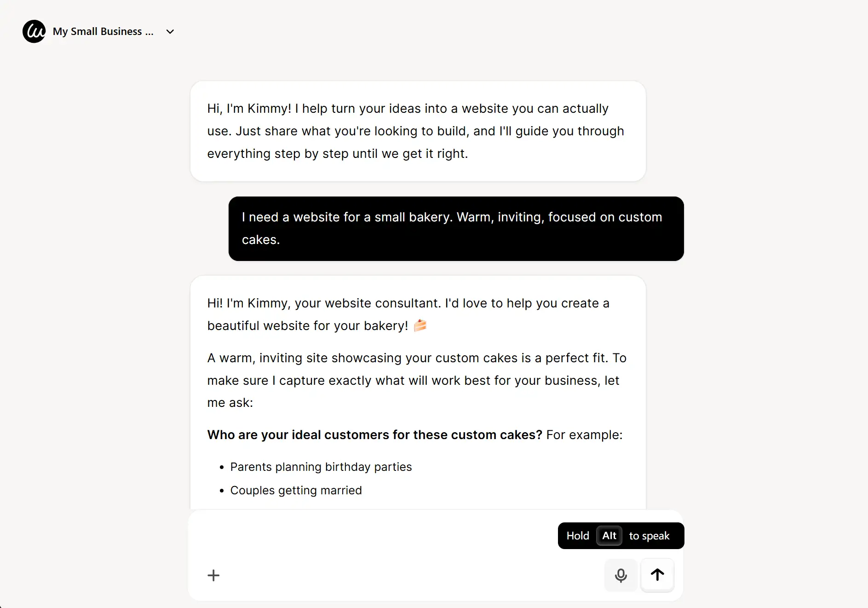Click the "For example:" text
The image size is (868, 608).
(x=584, y=435)
